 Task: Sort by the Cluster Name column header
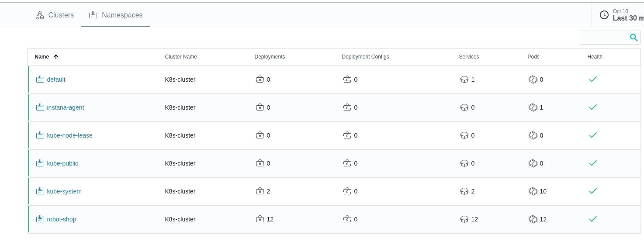180,57
